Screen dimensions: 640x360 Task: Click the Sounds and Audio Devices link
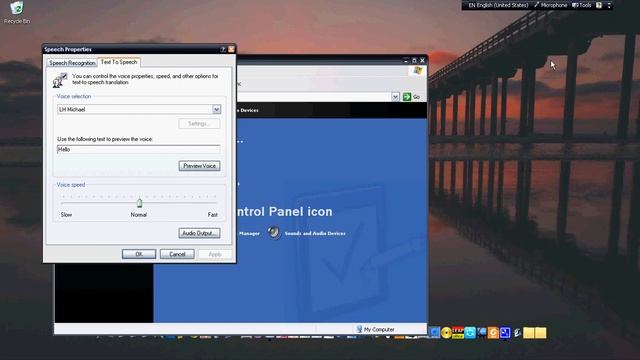point(315,233)
